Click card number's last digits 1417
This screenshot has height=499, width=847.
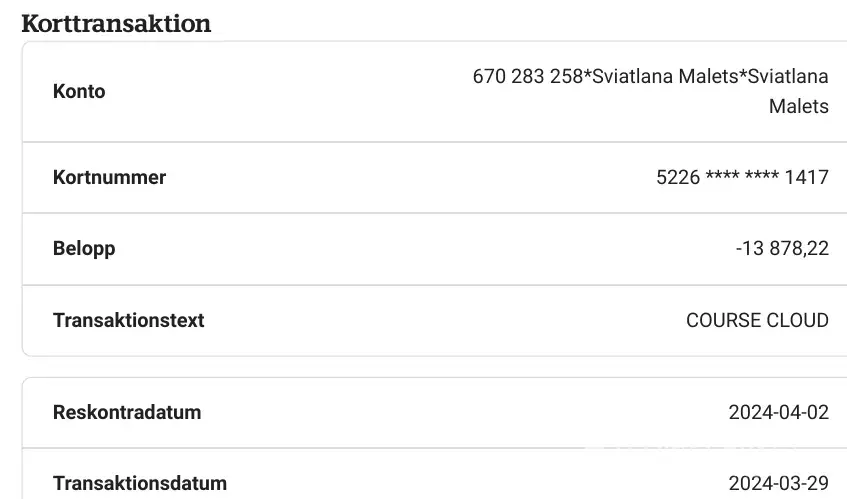[x=807, y=177]
